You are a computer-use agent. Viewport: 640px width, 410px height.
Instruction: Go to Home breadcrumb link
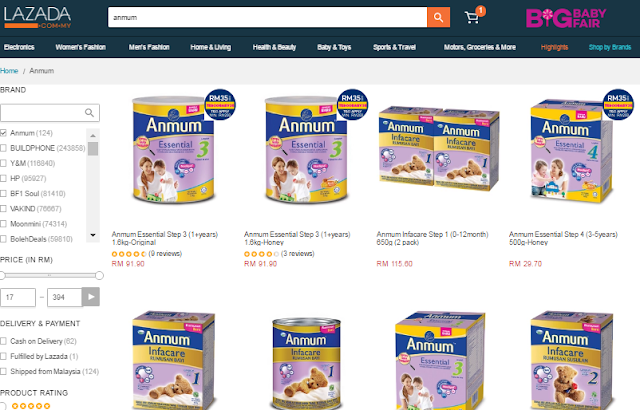(9, 71)
